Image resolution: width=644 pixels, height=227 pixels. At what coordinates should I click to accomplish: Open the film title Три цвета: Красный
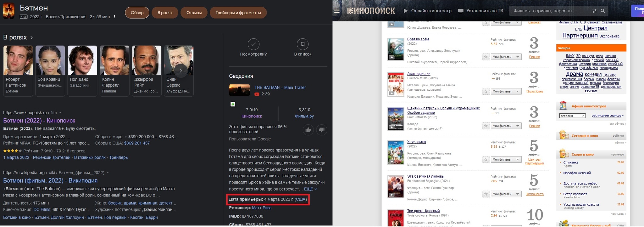[423, 211]
